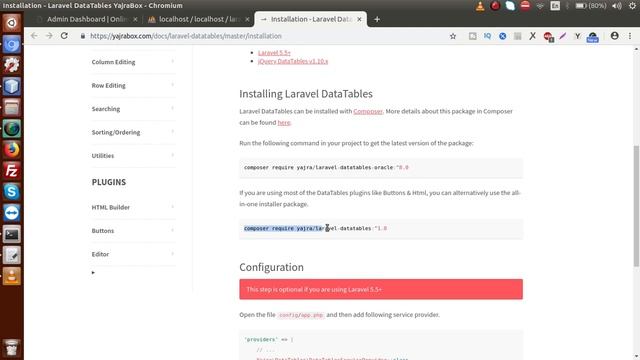Click the PLUGINS sidebar heading

pyautogui.click(x=109, y=182)
